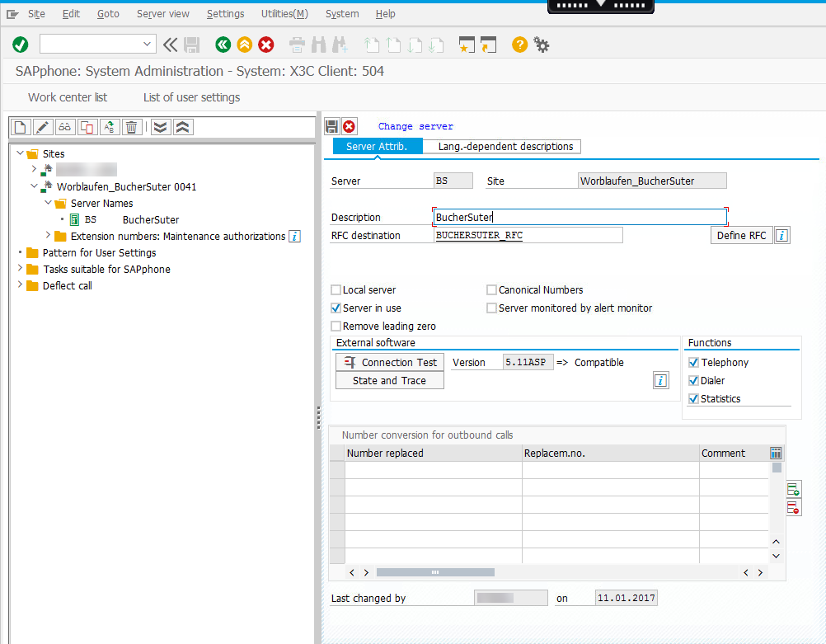Click the Next Page icon
Viewport: 826px width, 644px height.
[x=415, y=45]
